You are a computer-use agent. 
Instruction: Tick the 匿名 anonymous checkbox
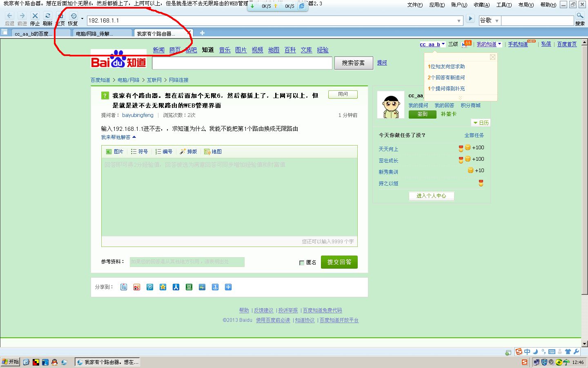pos(302,263)
